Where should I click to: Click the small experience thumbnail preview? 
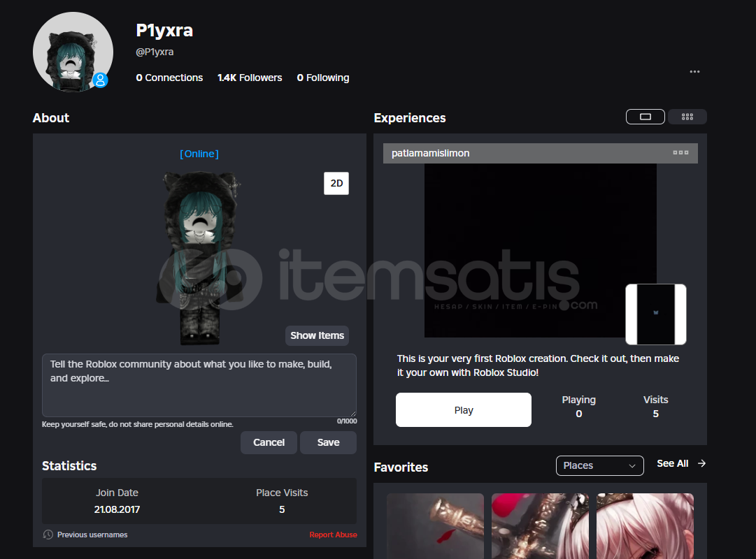(656, 314)
